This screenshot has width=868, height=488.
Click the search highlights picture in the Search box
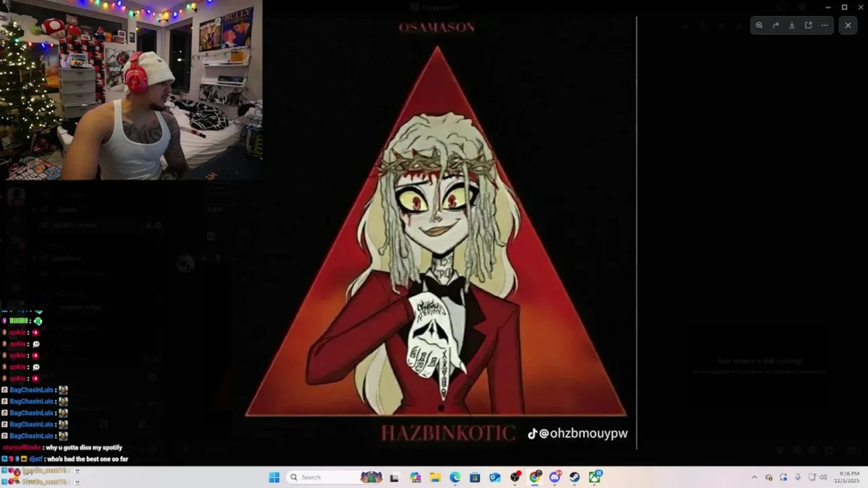pos(371,477)
